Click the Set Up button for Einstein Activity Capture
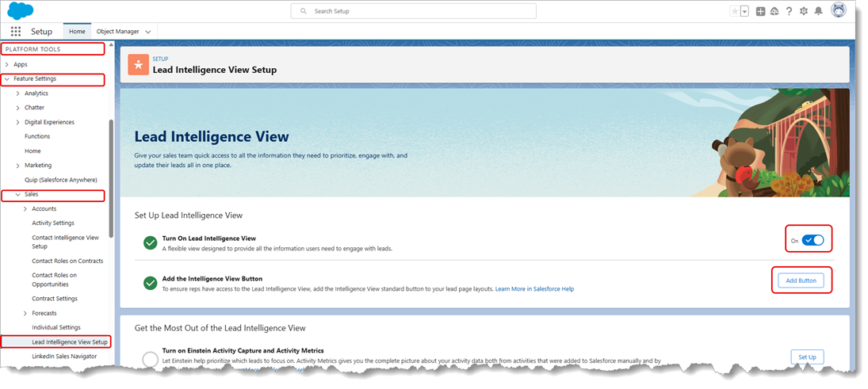 (807, 357)
